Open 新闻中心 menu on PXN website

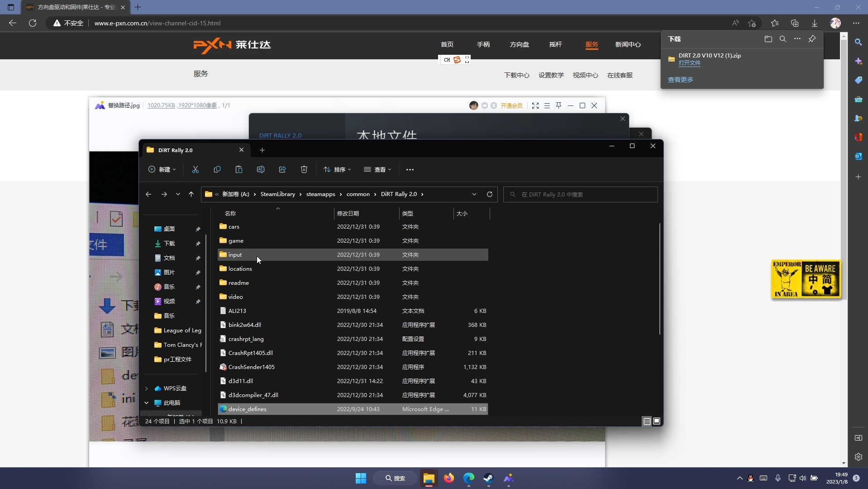pyautogui.click(x=628, y=44)
